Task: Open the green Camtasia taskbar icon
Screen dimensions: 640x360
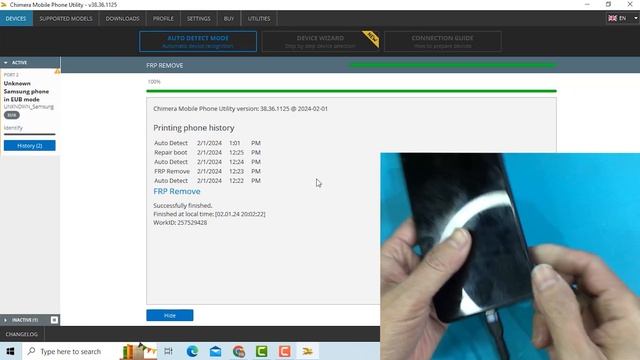Action: (x=262, y=351)
